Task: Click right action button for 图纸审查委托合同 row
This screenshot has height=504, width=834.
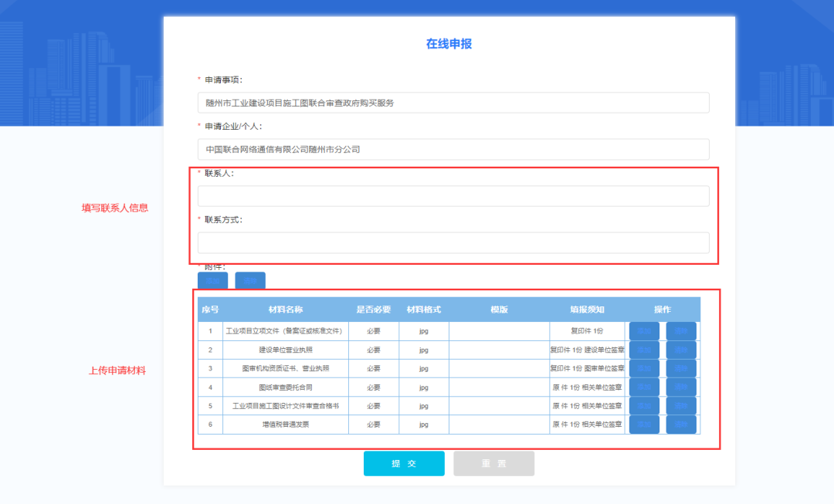Action: tap(681, 387)
